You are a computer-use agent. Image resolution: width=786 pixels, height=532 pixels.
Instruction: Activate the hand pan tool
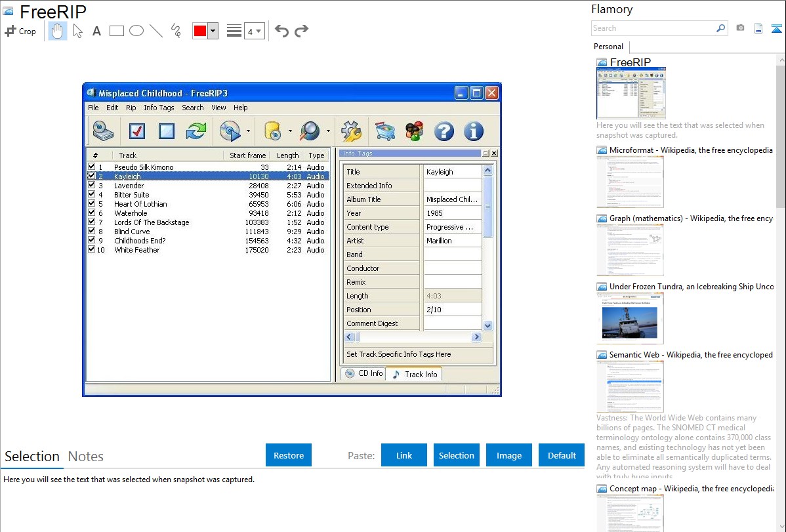(57, 31)
